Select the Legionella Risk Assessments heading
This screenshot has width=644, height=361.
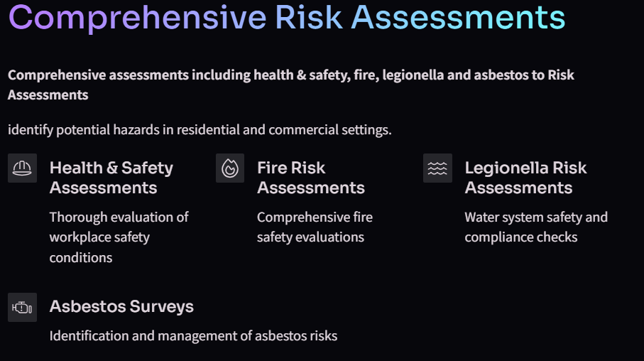click(525, 178)
